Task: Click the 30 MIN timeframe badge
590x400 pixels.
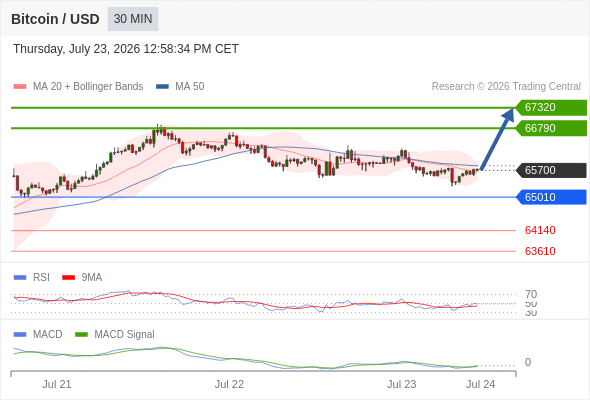Action: (133, 19)
